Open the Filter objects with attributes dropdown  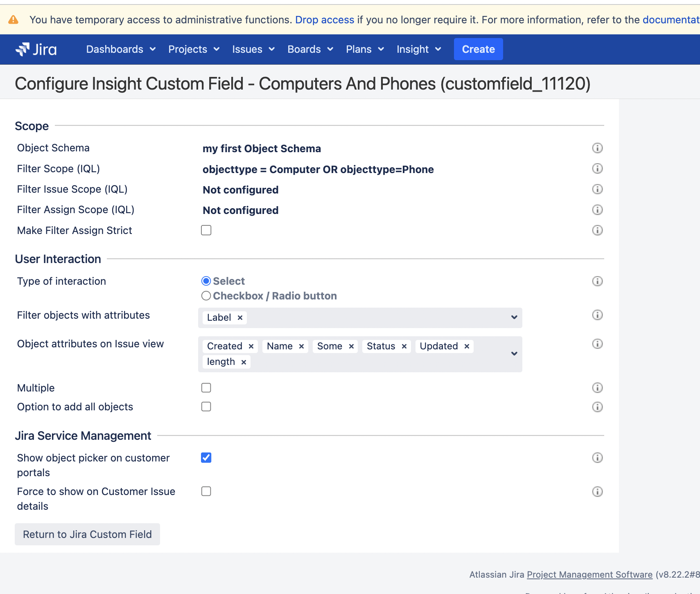click(513, 317)
